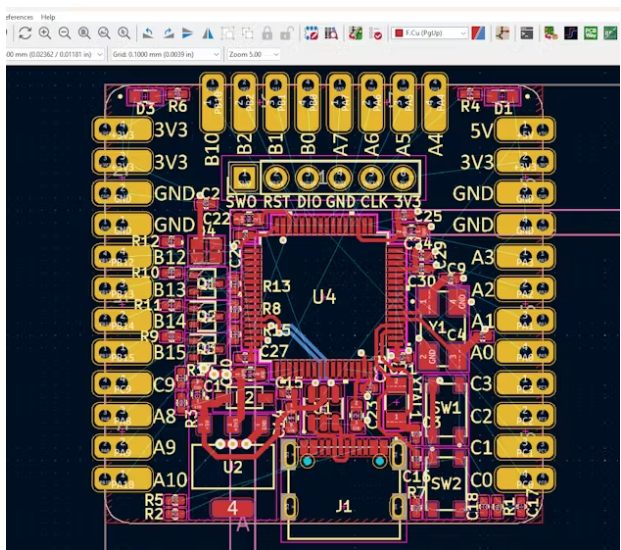The width and height of the screenshot is (621, 550).
Task: Click the blue triangle flip icon
Action: pos(187,33)
